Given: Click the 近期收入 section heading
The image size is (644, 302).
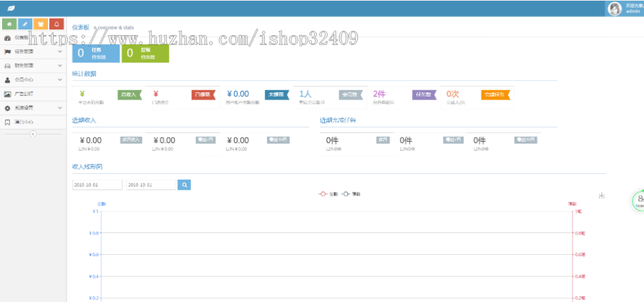Looking at the screenshot, I should [x=84, y=120].
